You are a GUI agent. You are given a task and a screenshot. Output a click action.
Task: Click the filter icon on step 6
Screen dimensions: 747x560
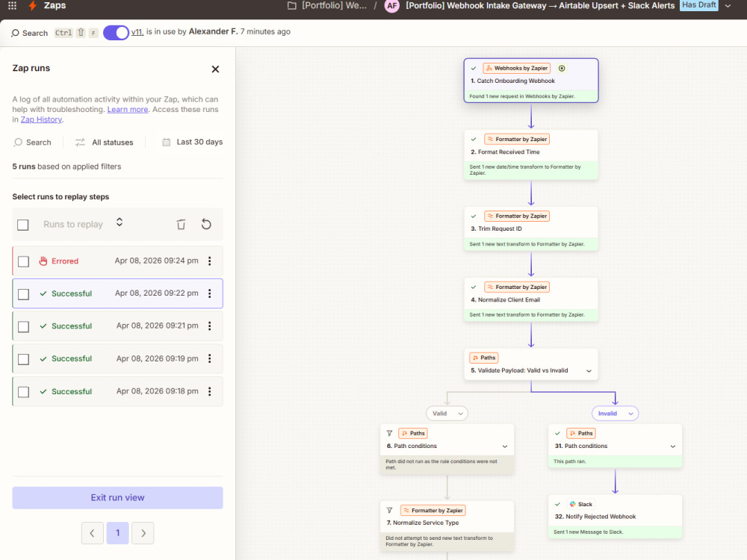click(390, 433)
